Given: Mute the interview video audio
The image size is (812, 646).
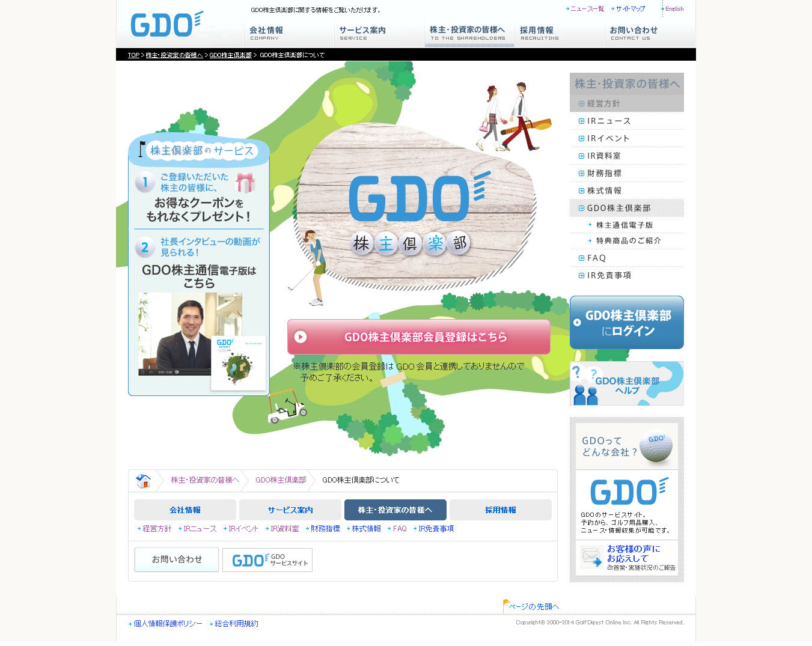Looking at the screenshot, I should click(x=151, y=372).
